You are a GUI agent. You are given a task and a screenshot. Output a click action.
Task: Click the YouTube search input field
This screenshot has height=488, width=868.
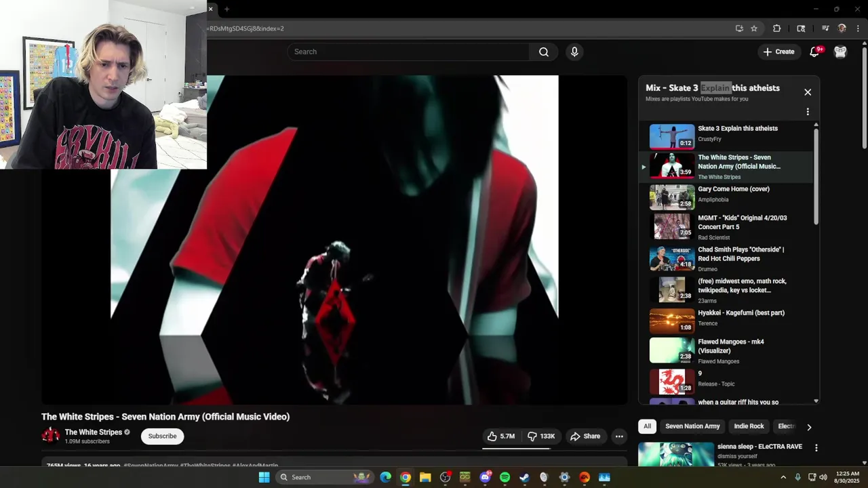point(409,52)
